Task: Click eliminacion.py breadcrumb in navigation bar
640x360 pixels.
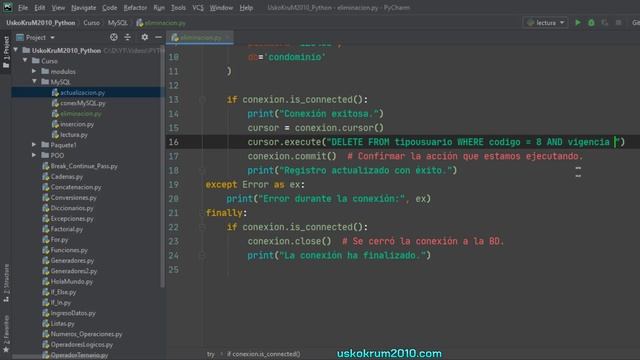Action: [161, 23]
